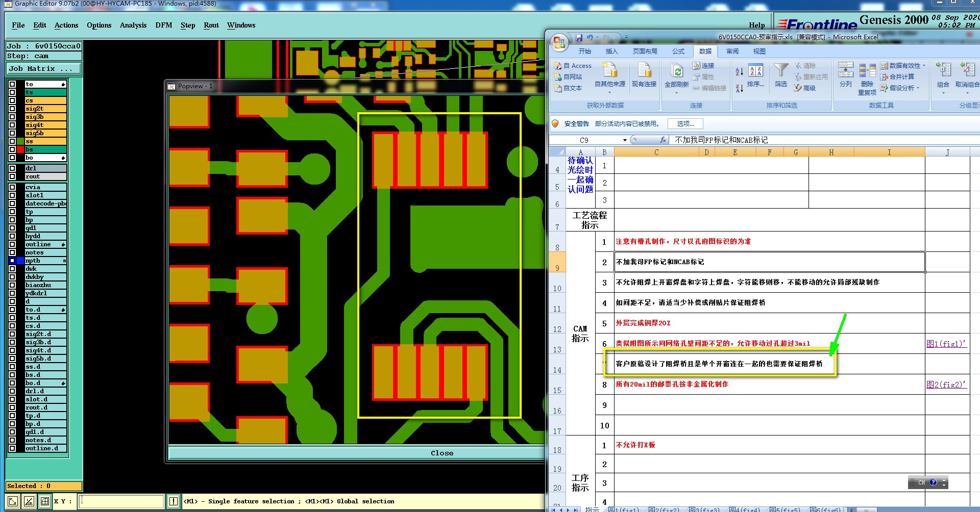Click the X Y coordinate input field
This screenshot has width=980, height=512.
(x=121, y=501)
